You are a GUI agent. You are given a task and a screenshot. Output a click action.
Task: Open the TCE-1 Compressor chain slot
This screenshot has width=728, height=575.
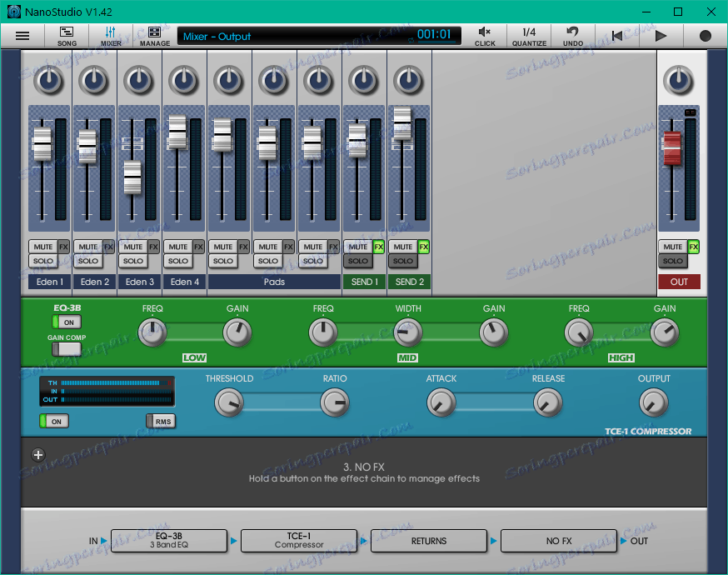(299, 541)
